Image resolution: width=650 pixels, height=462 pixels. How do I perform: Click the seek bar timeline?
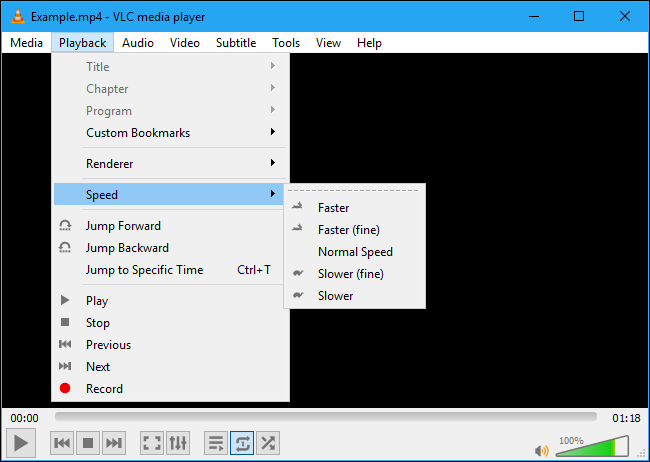click(326, 416)
